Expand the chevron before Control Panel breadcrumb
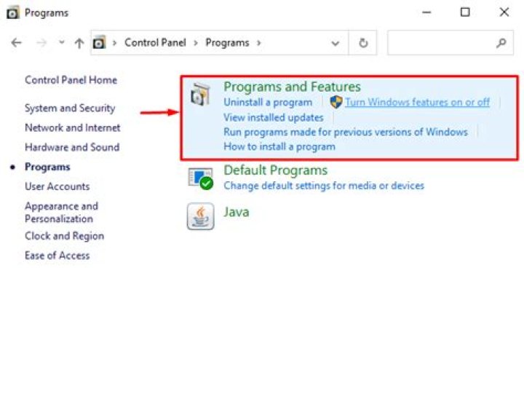The width and height of the screenshot is (524, 420). tap(115, 43)
